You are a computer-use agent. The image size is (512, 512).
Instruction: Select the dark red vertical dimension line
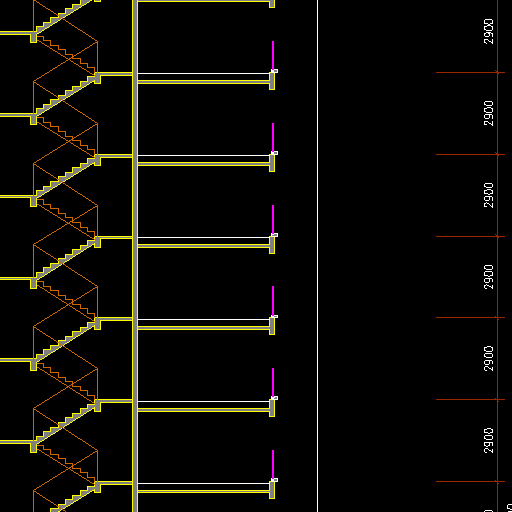coord(498,256)
